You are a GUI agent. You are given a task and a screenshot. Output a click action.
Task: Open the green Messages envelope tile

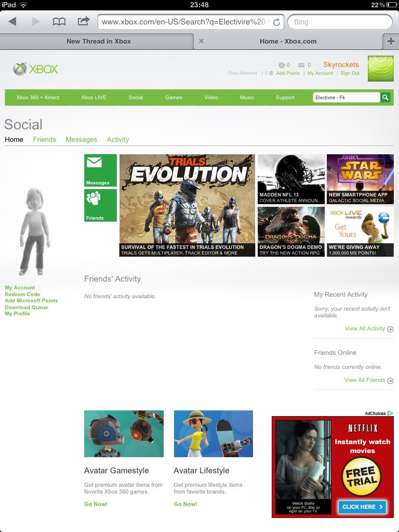100,170
